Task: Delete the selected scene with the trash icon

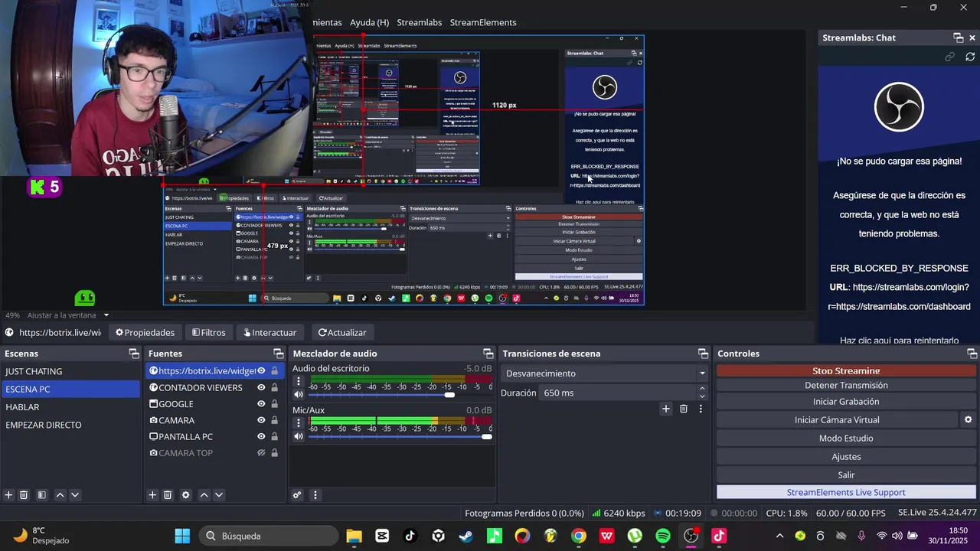Action: (24, 495)
